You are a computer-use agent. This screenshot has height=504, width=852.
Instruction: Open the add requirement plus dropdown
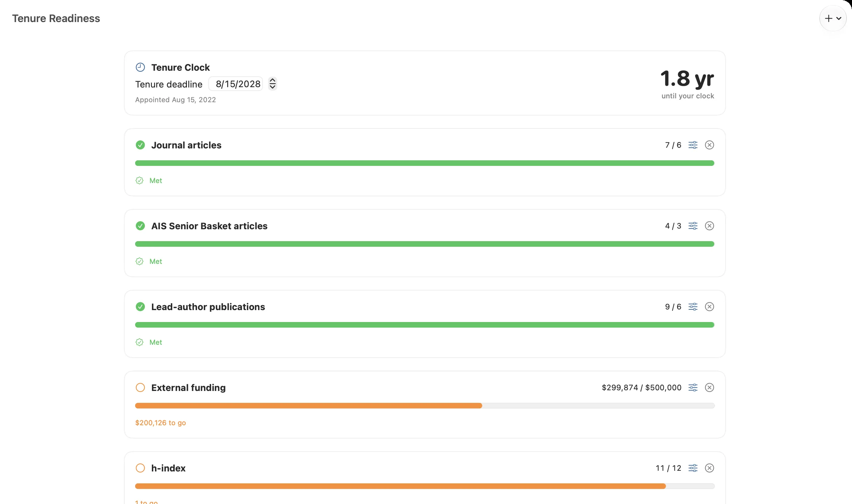(x=833, y=18)
